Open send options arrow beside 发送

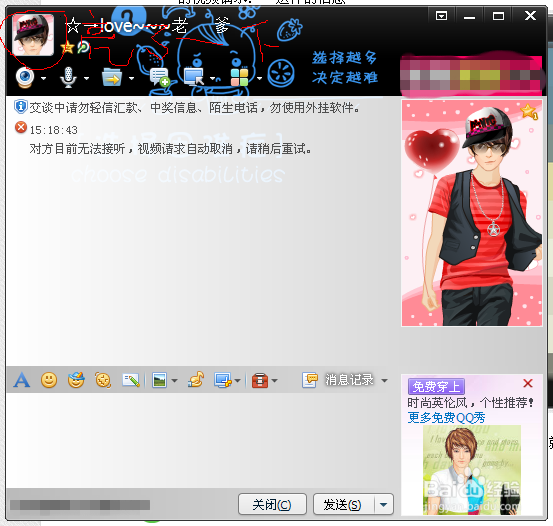pyautogui.click(x=383, y=504)
